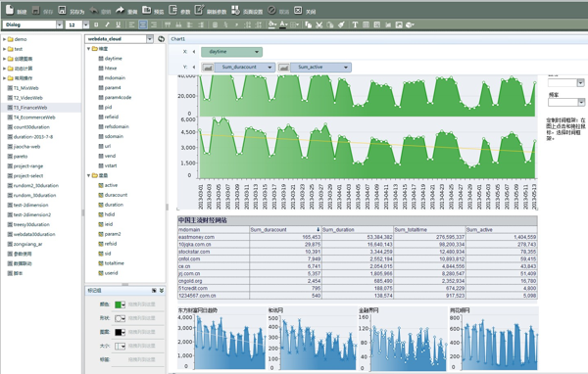Toggle center text alignment
This screenshot has width=588, height=374.
pyautogui.click(x=143, y=24)
